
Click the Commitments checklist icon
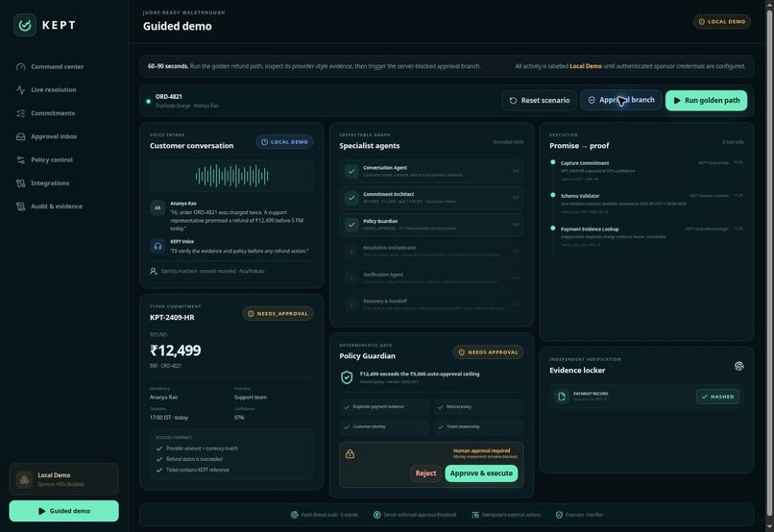click(21, 113)
